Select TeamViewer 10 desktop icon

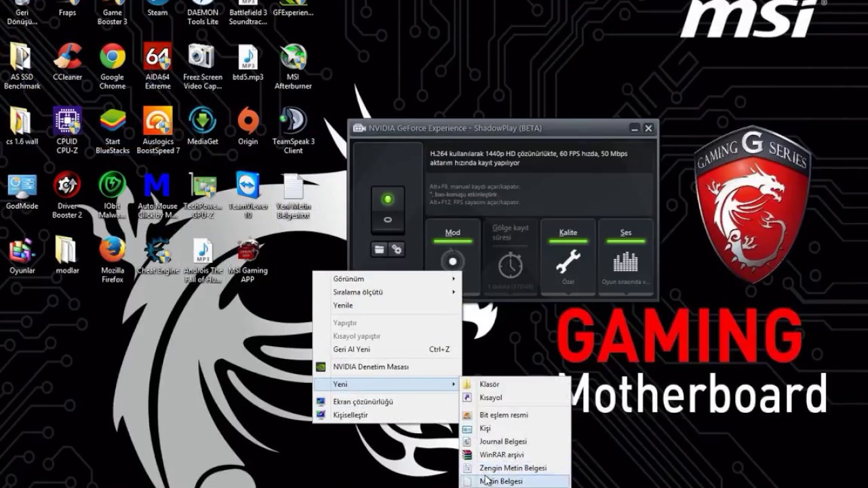click(x=248, y=195)
